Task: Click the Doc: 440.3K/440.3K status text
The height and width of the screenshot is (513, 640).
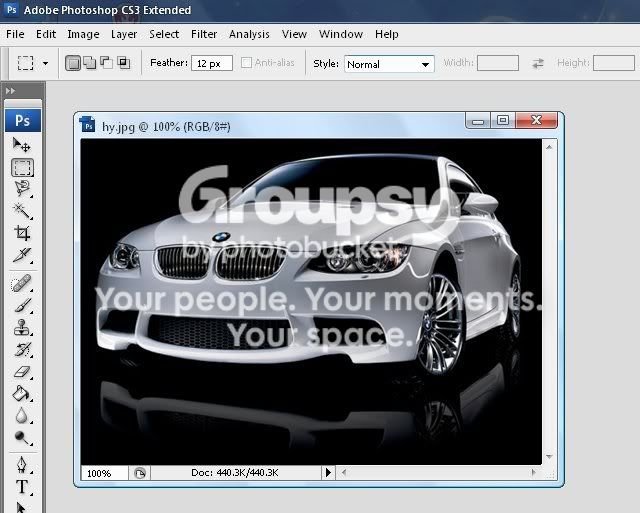Action: (x=235, y=473)
